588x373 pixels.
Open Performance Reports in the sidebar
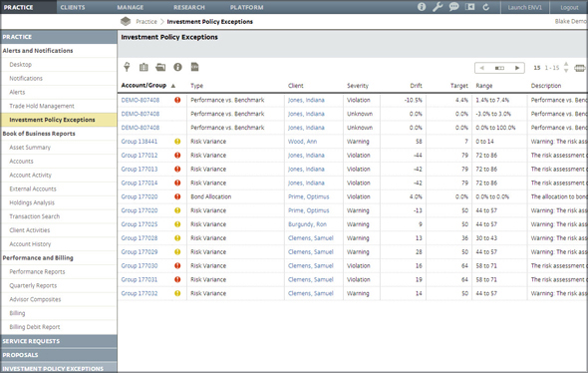[x=37, y=271]
